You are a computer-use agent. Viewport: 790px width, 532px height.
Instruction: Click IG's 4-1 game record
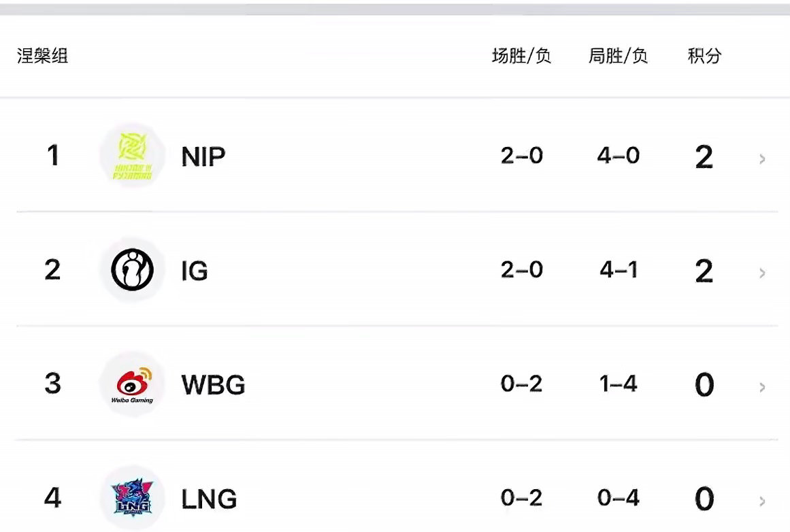(619, 270)
